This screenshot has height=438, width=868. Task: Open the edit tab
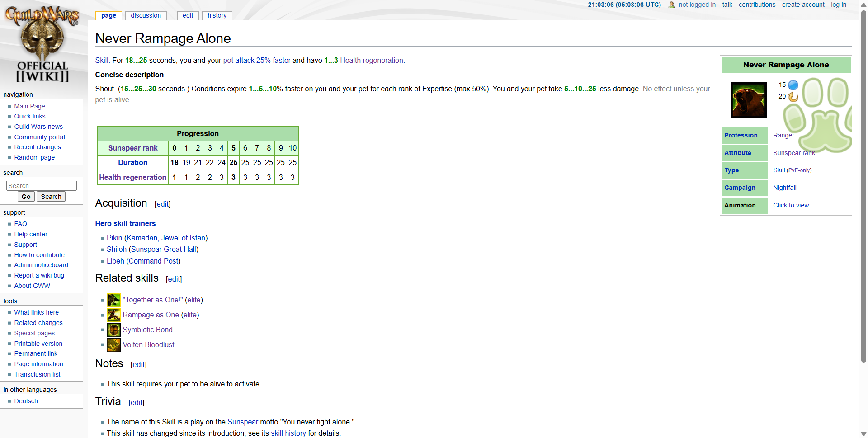coord(188,15)
